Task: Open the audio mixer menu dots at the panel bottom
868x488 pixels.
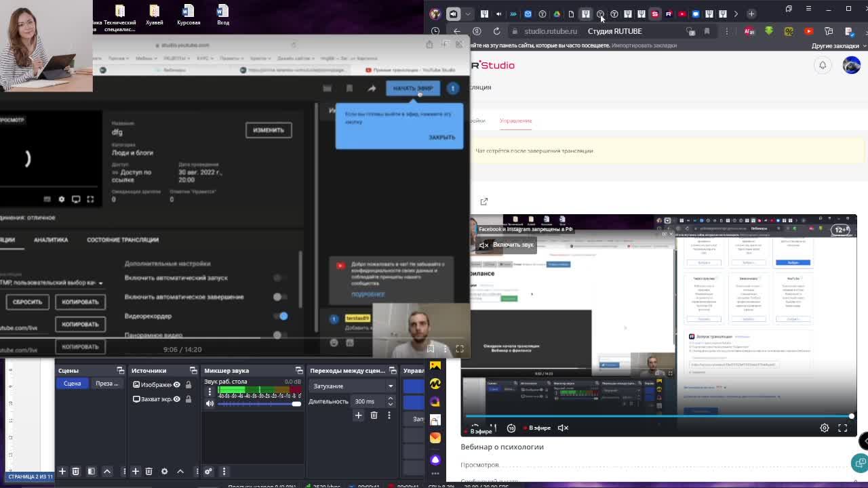Action: (224, 471)
